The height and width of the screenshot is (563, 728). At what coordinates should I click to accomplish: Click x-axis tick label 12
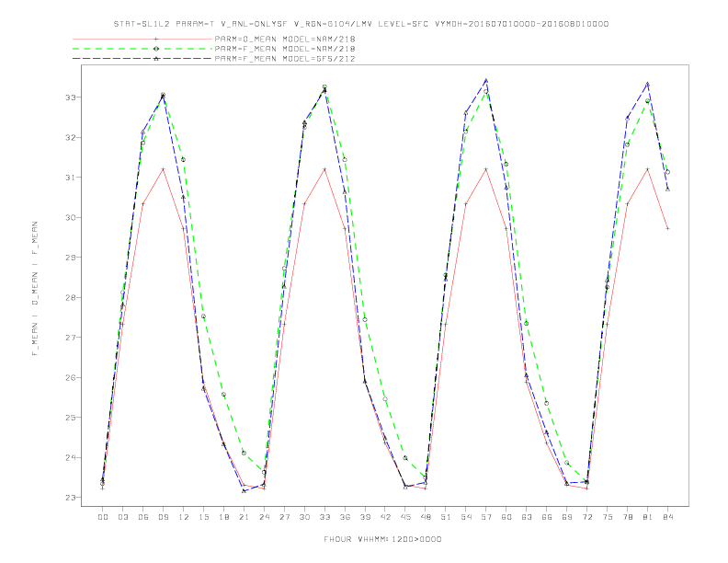pyautogui.click(x=184, y=517)
